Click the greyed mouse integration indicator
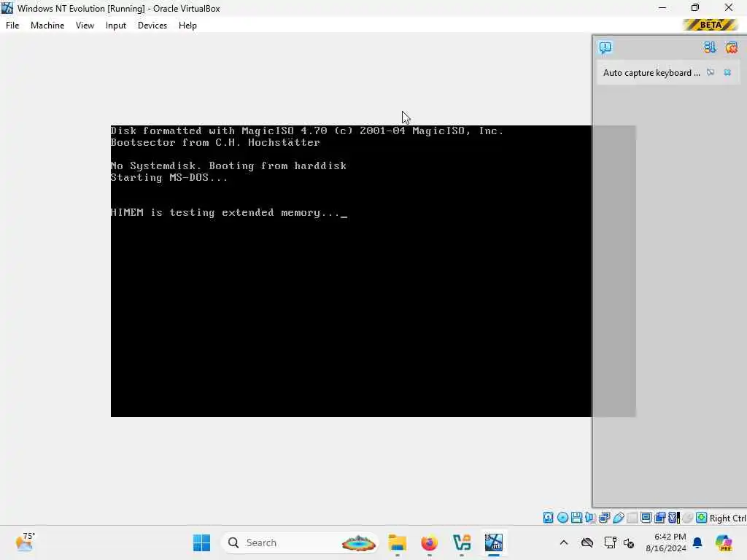 tap(687, 518)
